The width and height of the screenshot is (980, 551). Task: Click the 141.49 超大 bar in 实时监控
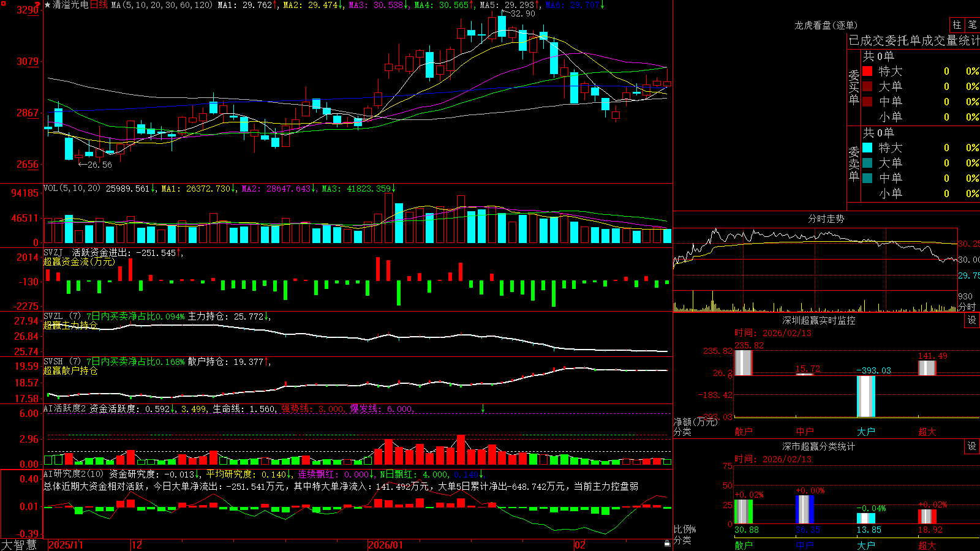[927, 368]
